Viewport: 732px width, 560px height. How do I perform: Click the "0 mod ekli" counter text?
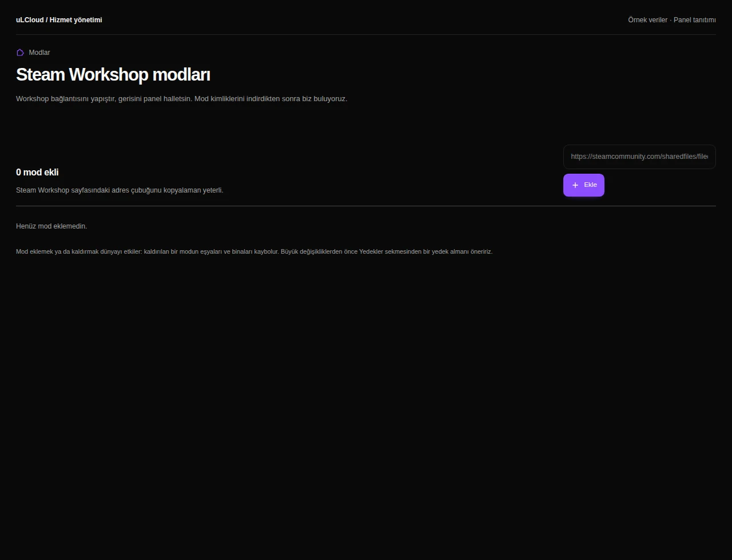point(37,173)
